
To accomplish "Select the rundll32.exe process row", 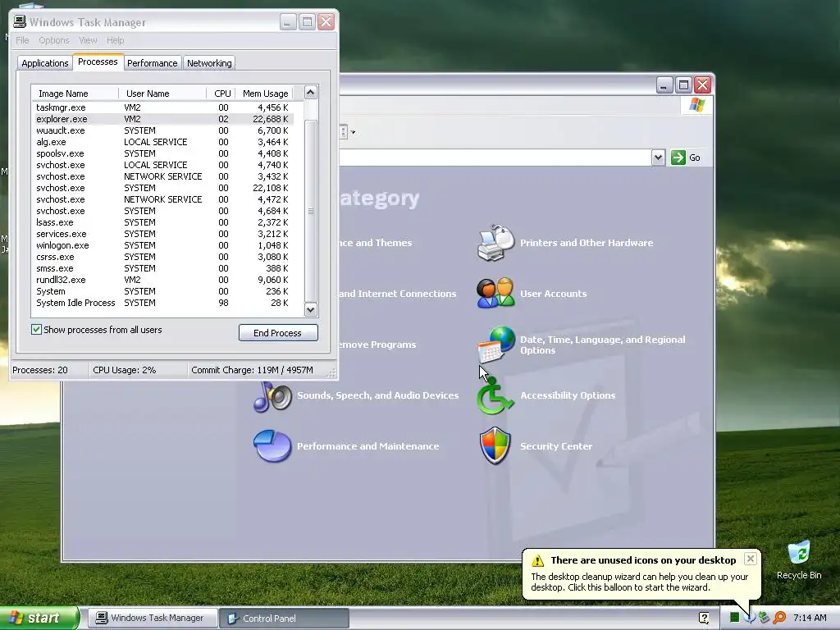I will tap(163, 281).
